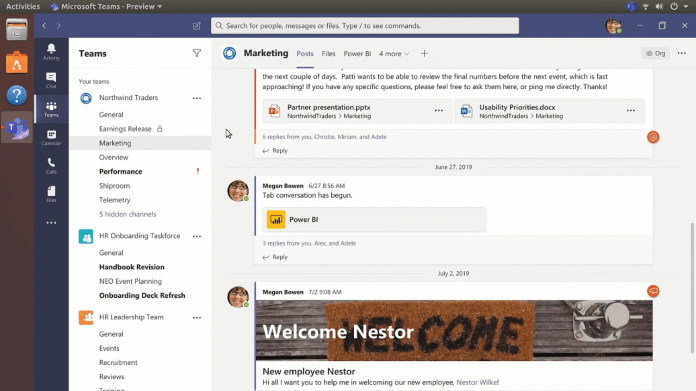This screenshot has height=391, width=696.
Task: Expand 6 replies from you, Christie, Miriam
Action: 324,137
